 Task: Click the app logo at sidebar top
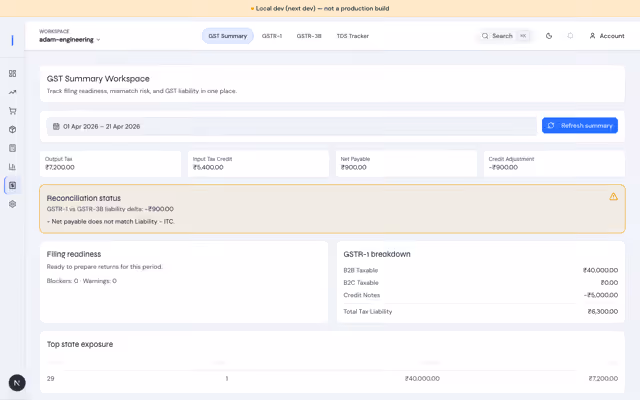tap(12, 40)
